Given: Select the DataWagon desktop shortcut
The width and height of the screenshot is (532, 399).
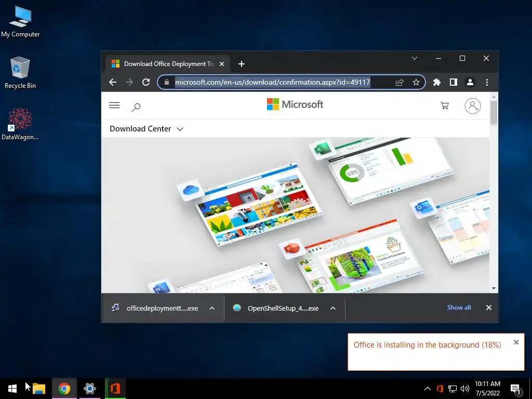Looking at the screenshot, I should [x=20, y=124].
